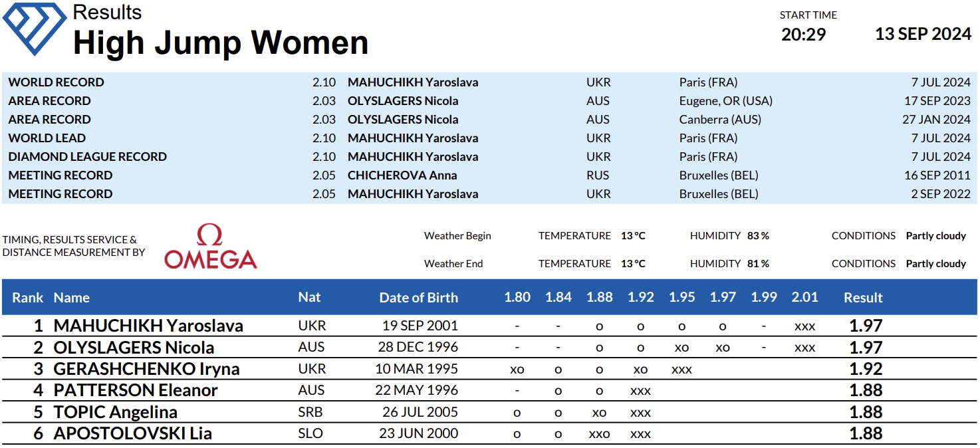The image size is (980, 448).
Task: Select PATTERSON Eleanor in the results table
Action: [136, 390]
